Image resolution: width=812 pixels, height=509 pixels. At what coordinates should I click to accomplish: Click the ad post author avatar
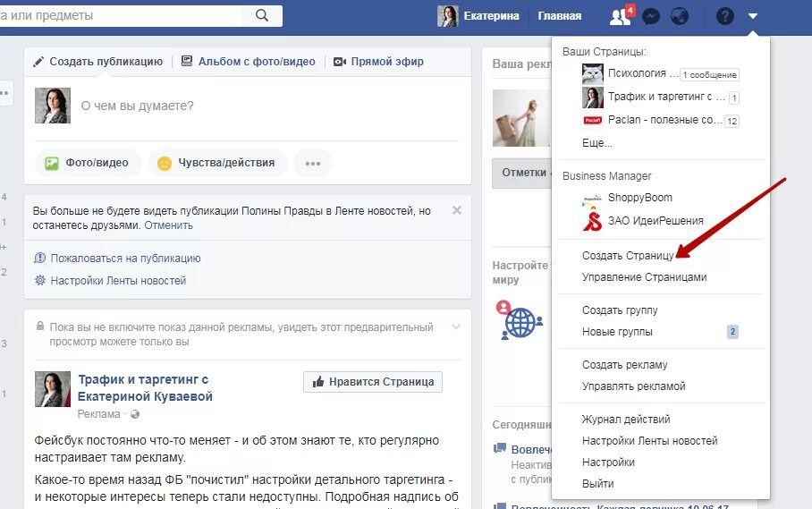click(53, 389)
